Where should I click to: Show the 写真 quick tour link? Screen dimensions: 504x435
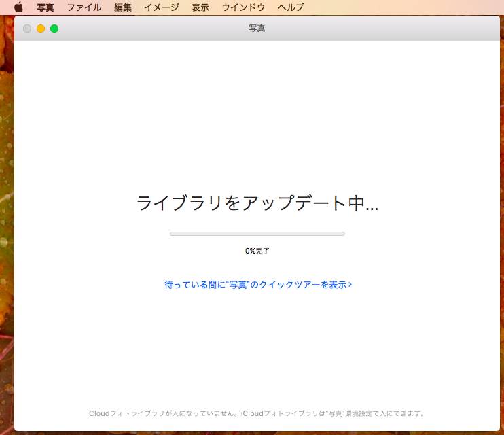click(258, 284)
